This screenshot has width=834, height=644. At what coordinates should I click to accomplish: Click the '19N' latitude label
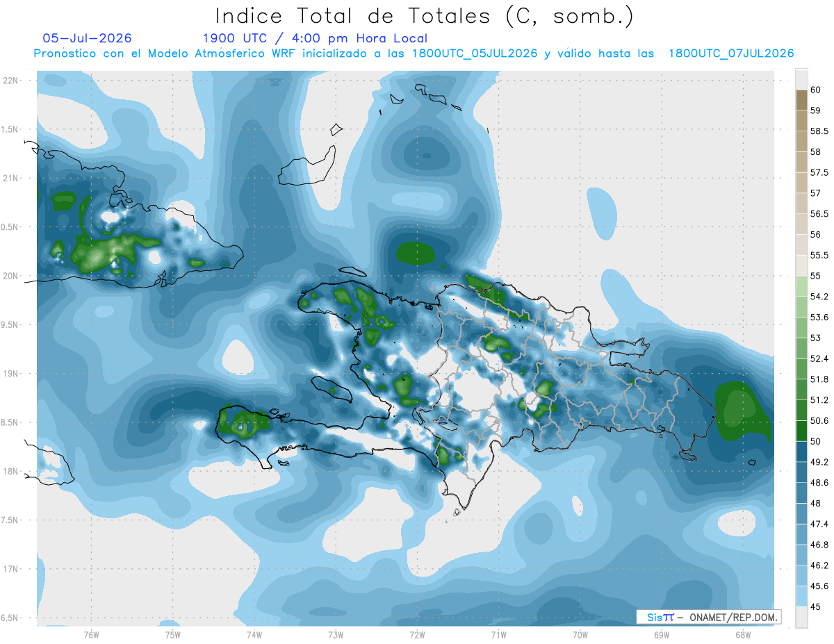[10, 374]
